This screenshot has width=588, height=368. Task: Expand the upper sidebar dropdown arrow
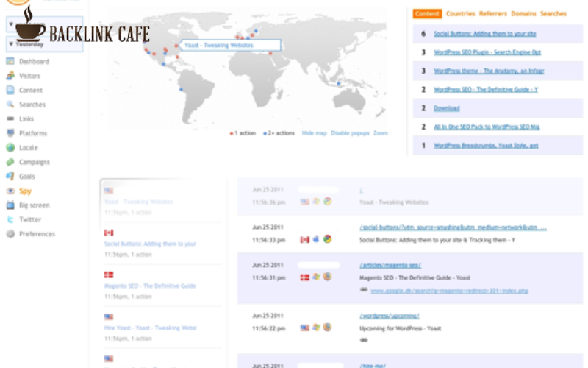pos(11,24)
